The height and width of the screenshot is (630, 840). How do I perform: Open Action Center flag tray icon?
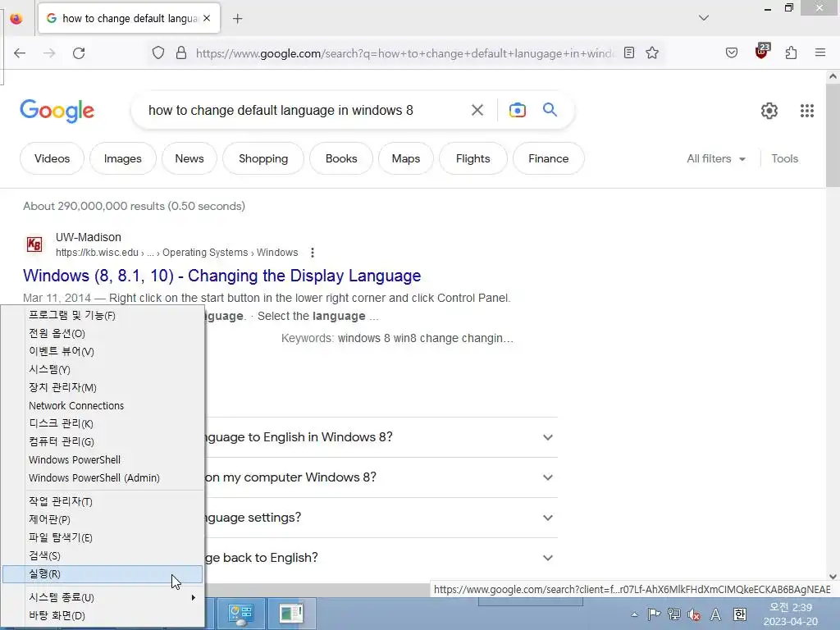point(654,614)
